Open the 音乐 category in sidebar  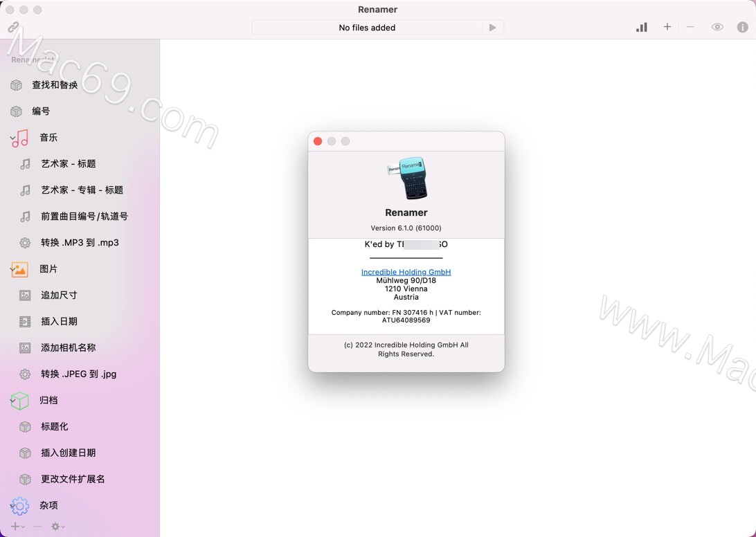pyautogui.click(x=48, y=137)
